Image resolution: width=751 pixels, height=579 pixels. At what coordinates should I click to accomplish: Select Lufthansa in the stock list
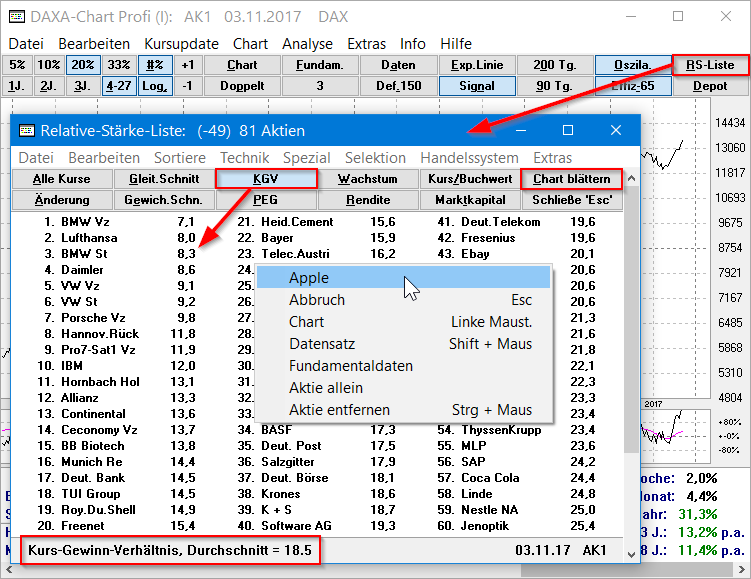tap(88, 238)
